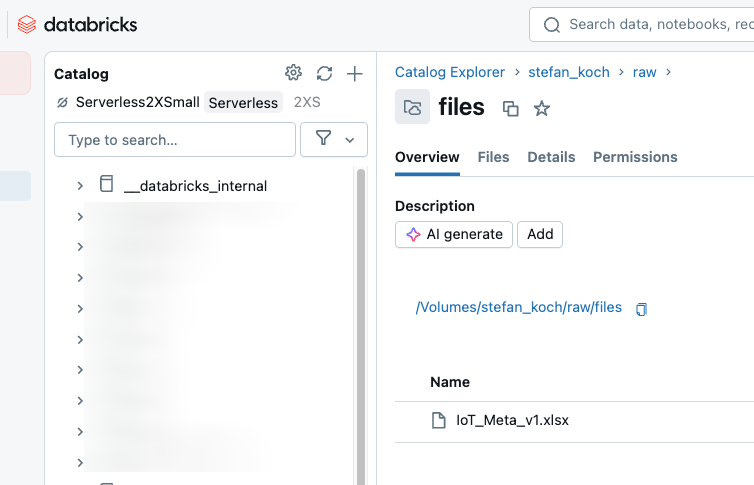
Task: Click the volume folder icon beside files
Action: coord(412,107)
